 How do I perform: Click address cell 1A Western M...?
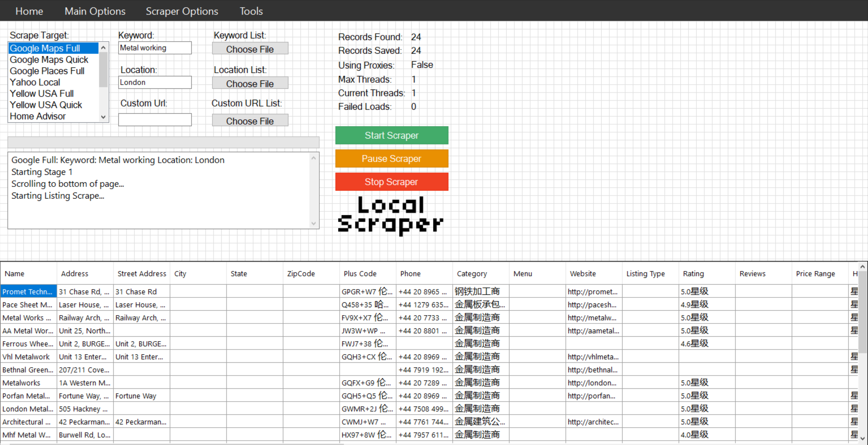point(85,383)
